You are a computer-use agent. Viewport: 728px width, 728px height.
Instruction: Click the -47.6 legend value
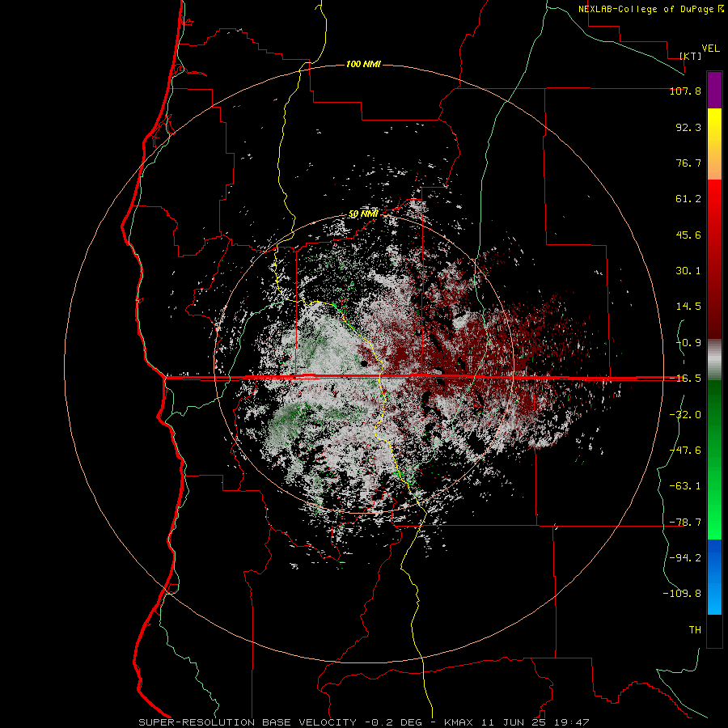point(685,451)
